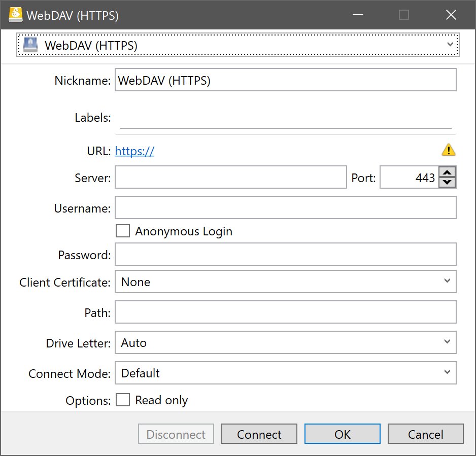Focus the Server input field

coord(230,178)
